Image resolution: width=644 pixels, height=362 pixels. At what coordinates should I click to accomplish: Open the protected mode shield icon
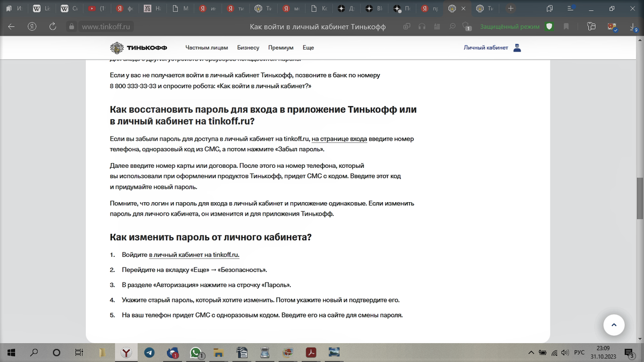(x=549, y=26)
